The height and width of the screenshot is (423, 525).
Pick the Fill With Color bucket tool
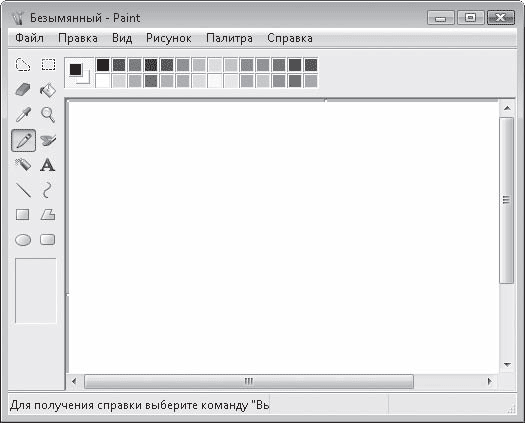pos(48,90)
